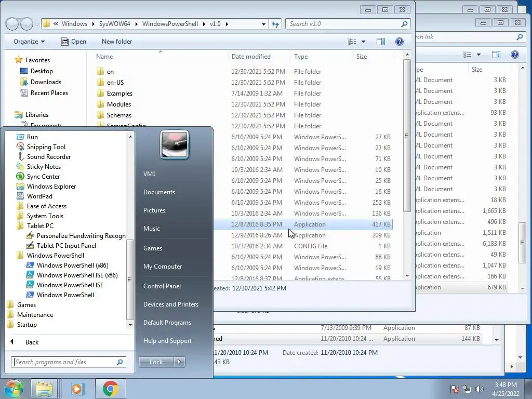Click Back in All Programs list
This screenshot has width=532, height=399.
32,342
